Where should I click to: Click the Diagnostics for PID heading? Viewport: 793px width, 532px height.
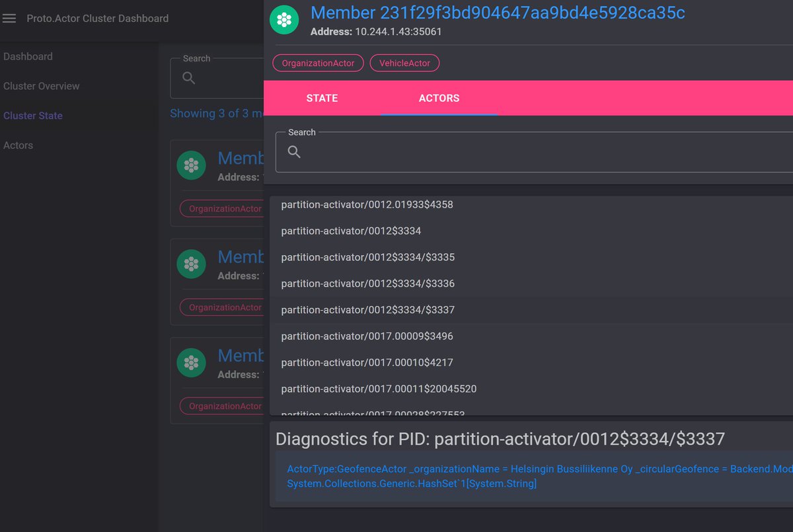click(x=500, y=439)
